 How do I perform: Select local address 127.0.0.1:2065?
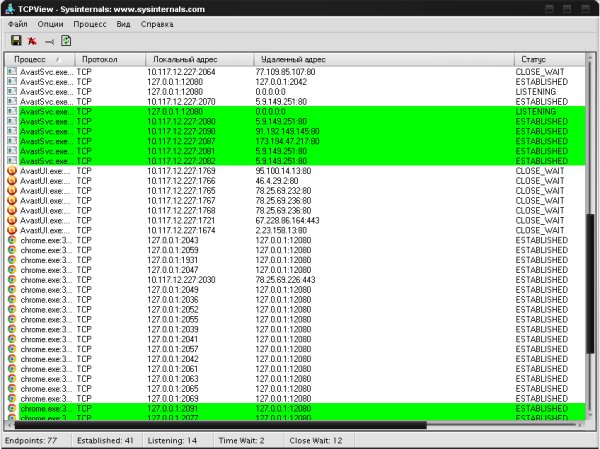coord(173,389)
